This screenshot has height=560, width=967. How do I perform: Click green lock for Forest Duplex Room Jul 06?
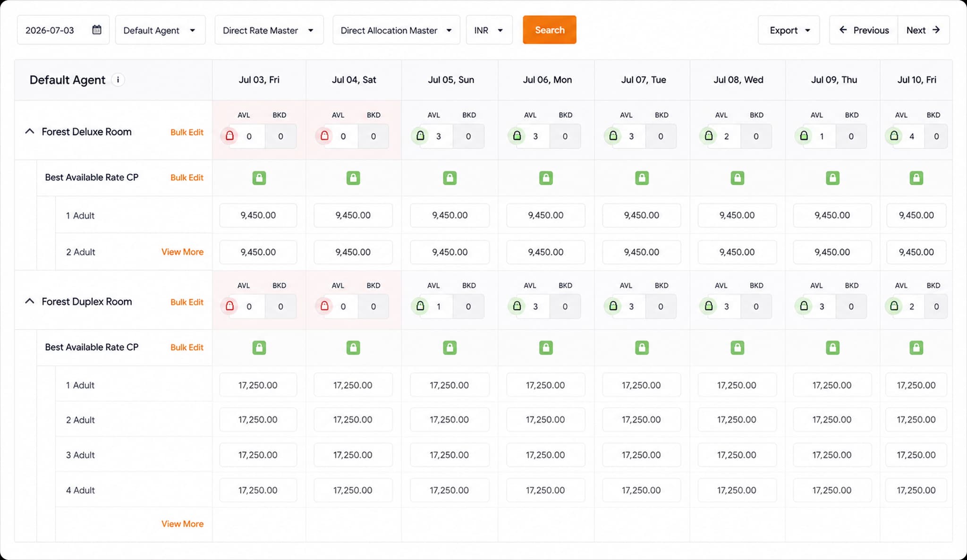tap(517, 306)
